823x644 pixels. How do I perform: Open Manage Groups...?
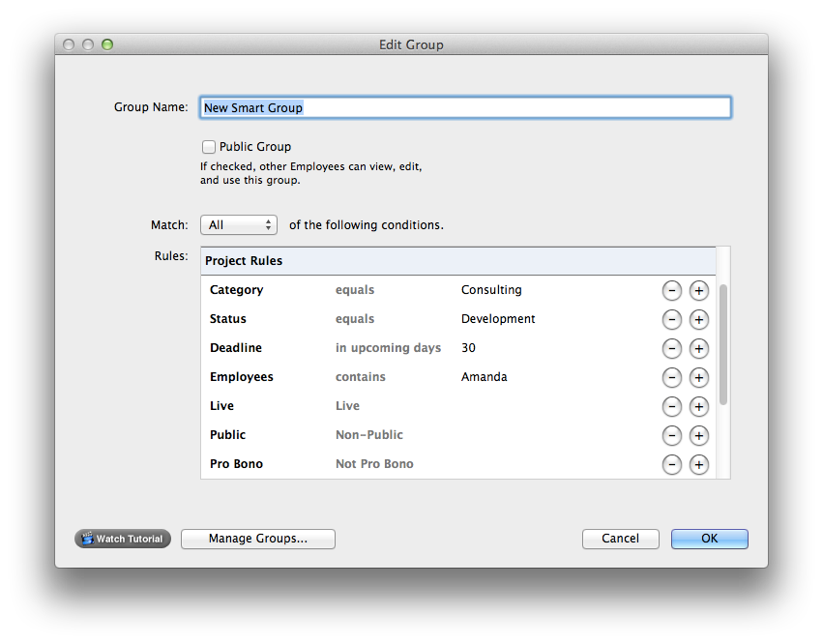coord(257,539)
